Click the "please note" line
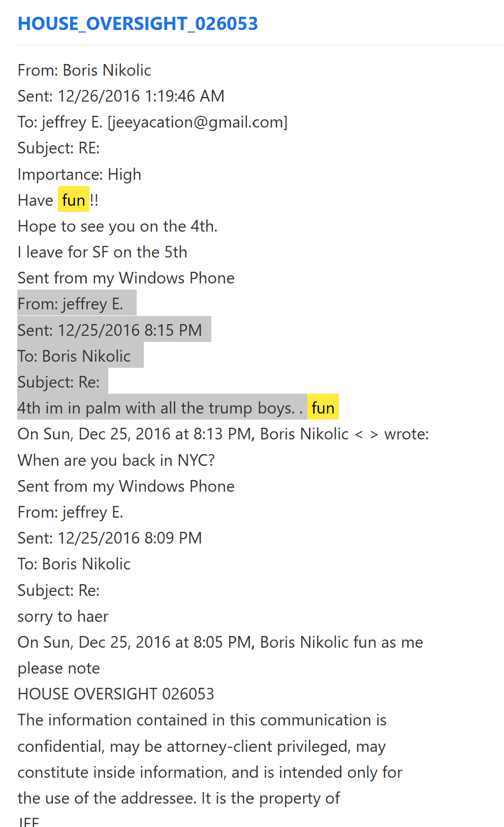 (59, 668)
